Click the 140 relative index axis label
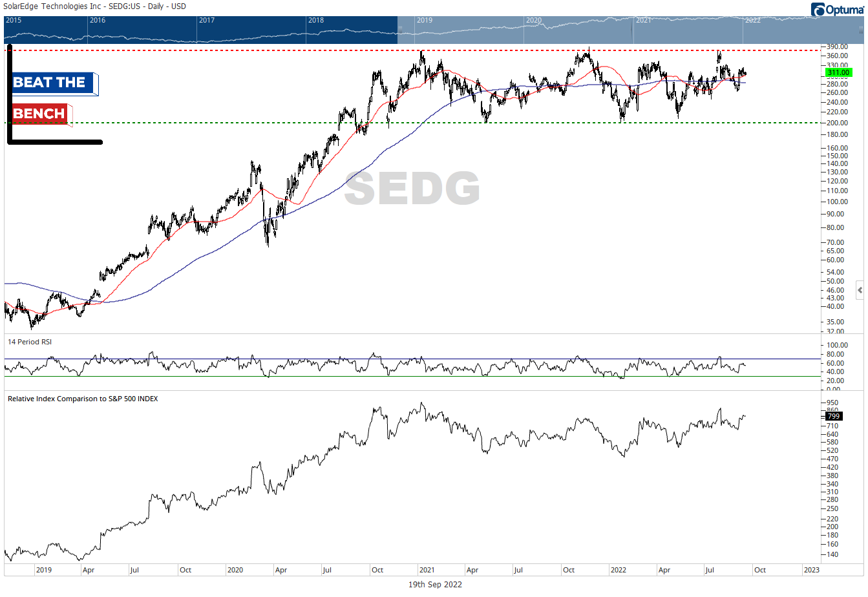 tap(832, 554)
